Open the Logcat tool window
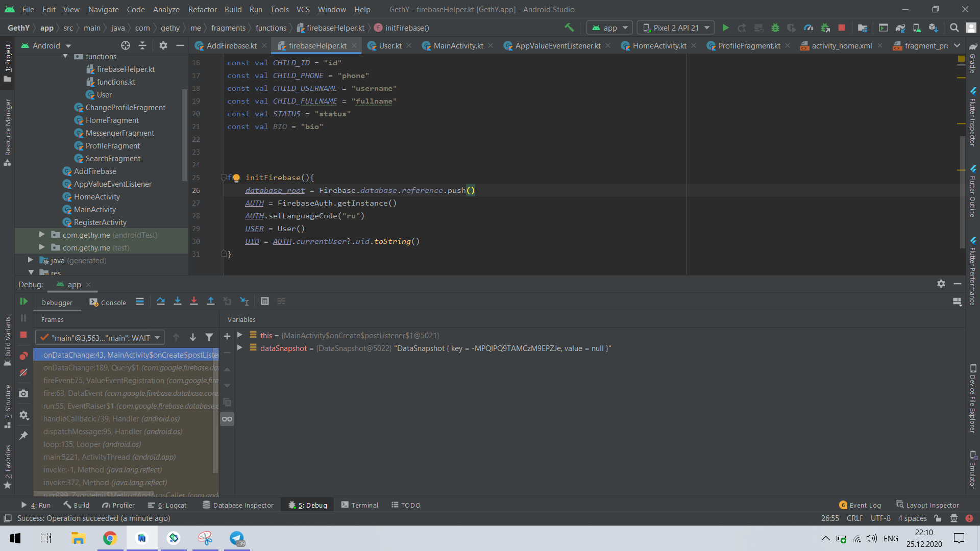 click(x=167, y=505)
